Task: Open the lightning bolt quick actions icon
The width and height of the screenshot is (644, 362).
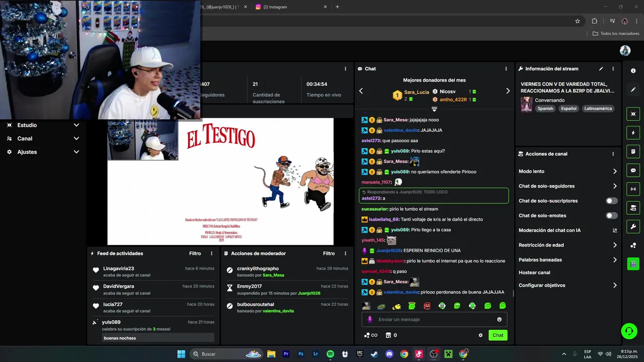Action: pyautogui.click(x=633, y=133)
